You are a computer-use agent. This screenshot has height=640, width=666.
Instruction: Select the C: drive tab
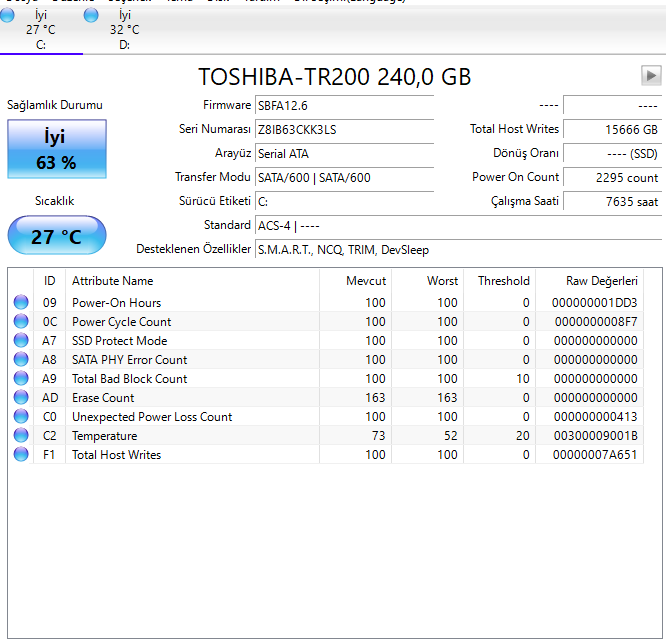[x=41, y=30]
